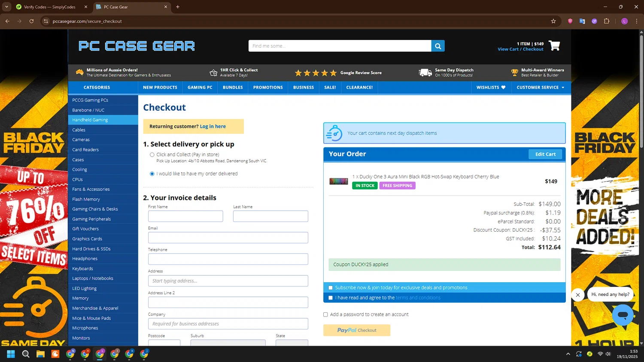Click the 'Start typing address...' field

click(228, 281)
